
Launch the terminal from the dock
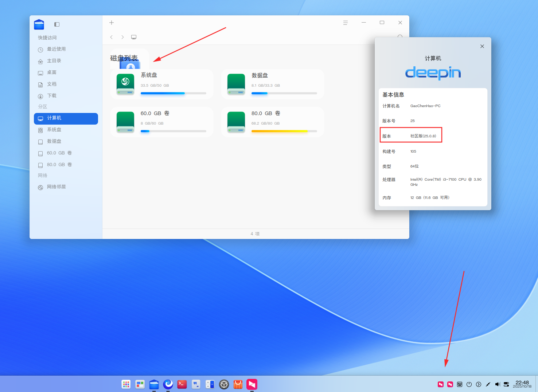click(182, 384)
